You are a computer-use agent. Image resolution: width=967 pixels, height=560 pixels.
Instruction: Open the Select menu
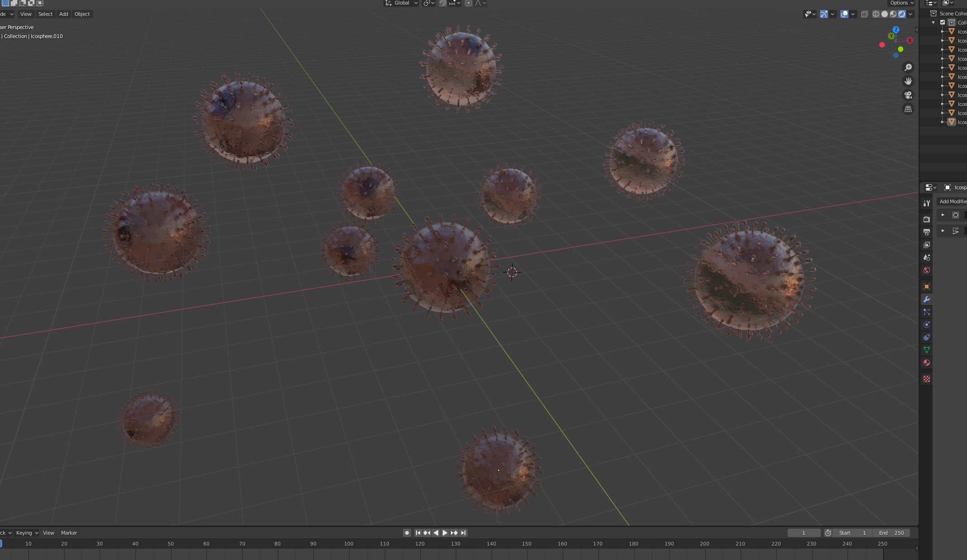point(45,14)
